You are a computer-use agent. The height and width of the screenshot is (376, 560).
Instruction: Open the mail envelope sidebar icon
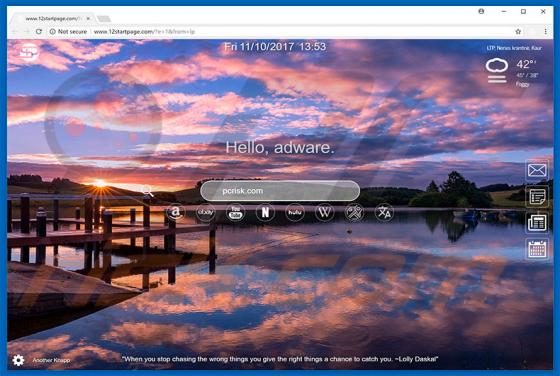pyautogui.click(x=537, y=170)
